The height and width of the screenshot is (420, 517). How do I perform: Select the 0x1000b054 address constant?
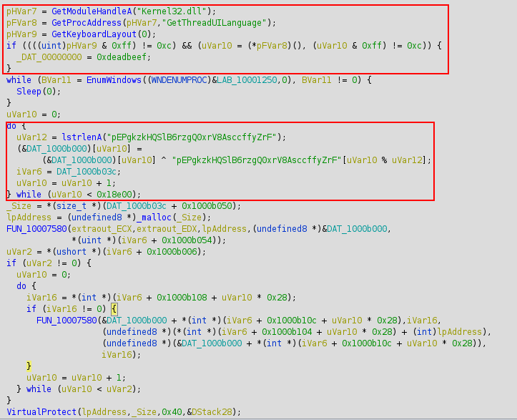tap(187, 240)
